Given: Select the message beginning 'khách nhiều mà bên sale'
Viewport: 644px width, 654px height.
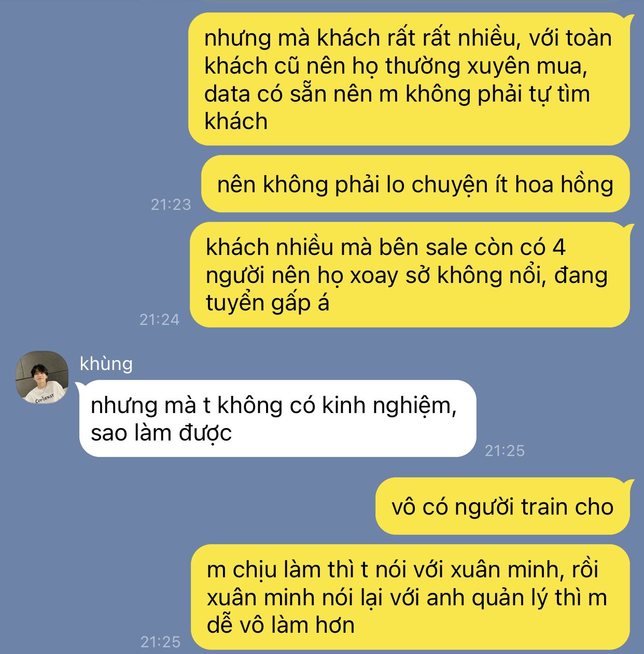Looking at the screenshot, I should (x=410, y=275).
